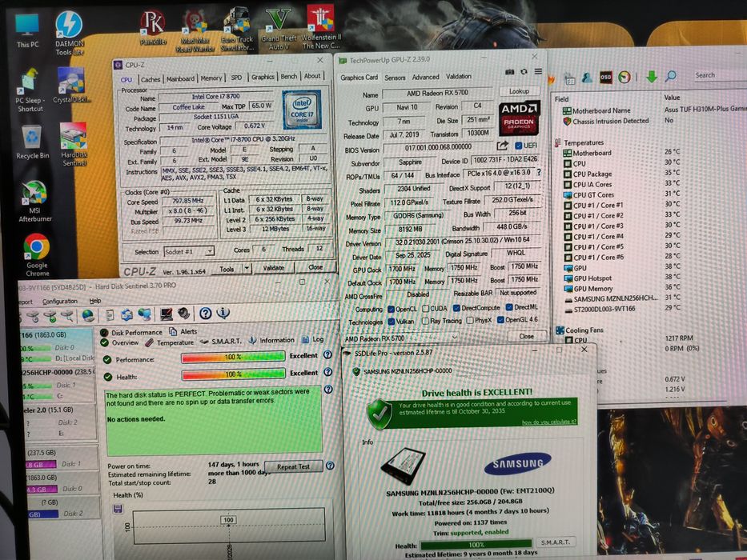
Task: Click user account icon in AIDA64 toolbar
Action: pos(587,78)
